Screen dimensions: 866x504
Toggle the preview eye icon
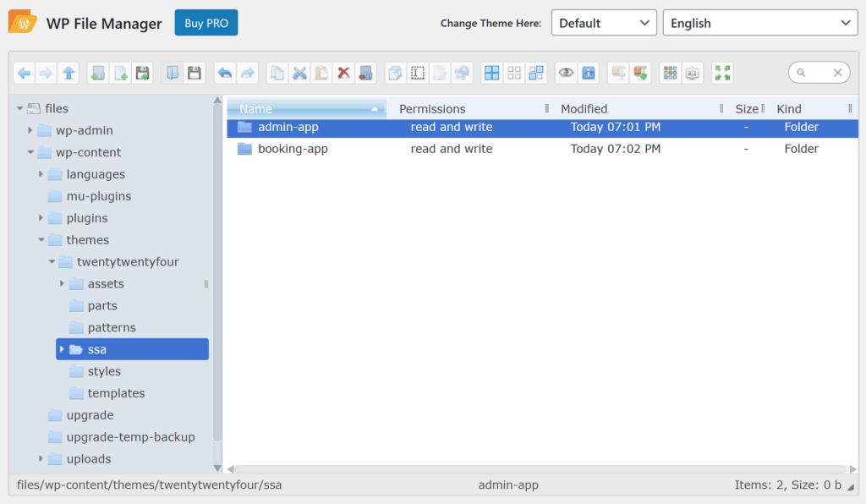coord(564,73)
